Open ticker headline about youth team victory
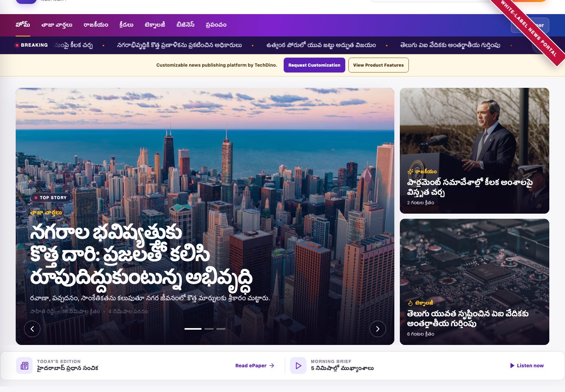 [x=321, y=45]
